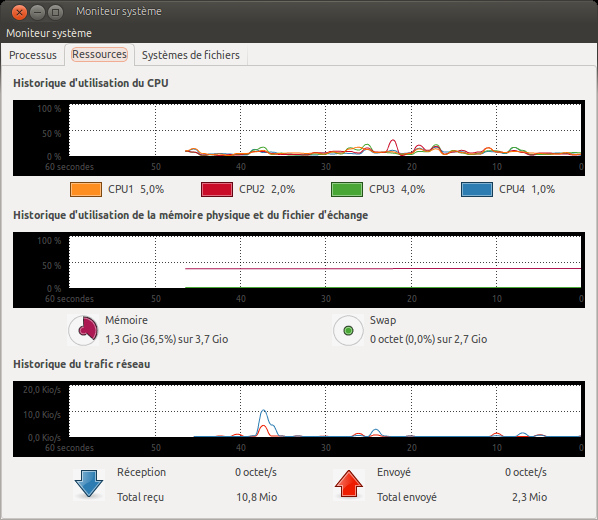Change the CPU1 orange color swatch
Image resolution: width=598 pixels, height=520 pixels.
tap(86, 189)
